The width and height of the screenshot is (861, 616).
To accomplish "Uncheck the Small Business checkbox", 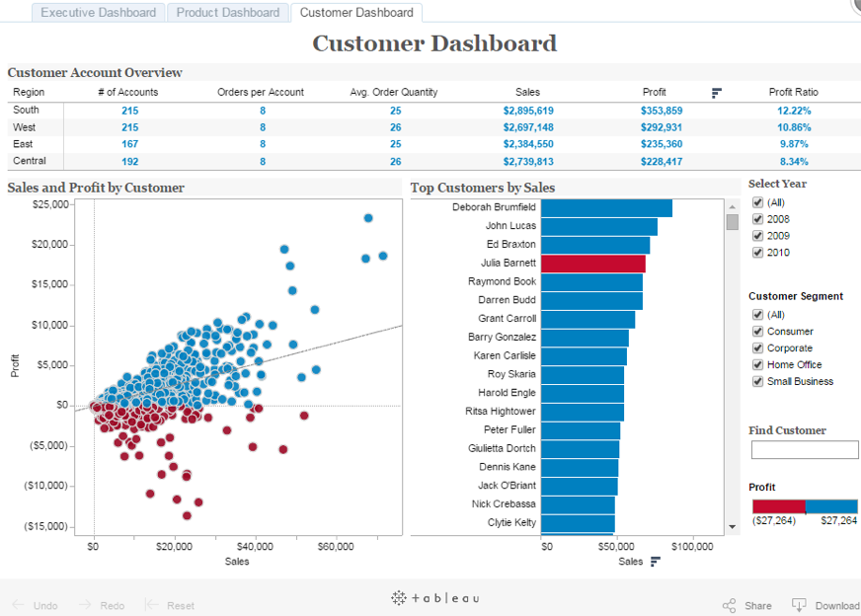I will tap(758, 382).
